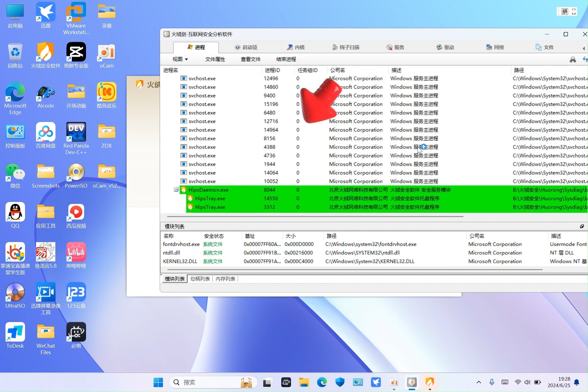Open the 驱动 tab
Viewport: 588px width, 392px height.
[445, 47]
